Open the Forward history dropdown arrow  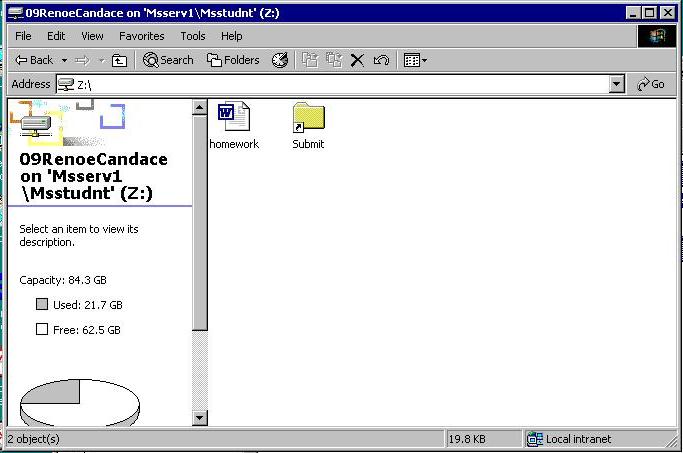point(101,61)
